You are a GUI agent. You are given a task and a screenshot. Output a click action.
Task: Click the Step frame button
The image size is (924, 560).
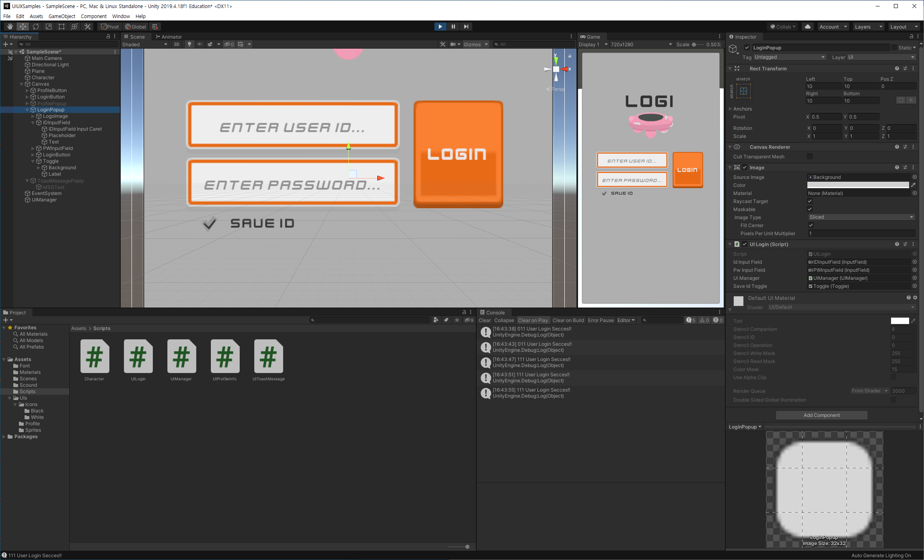(466, 27)
